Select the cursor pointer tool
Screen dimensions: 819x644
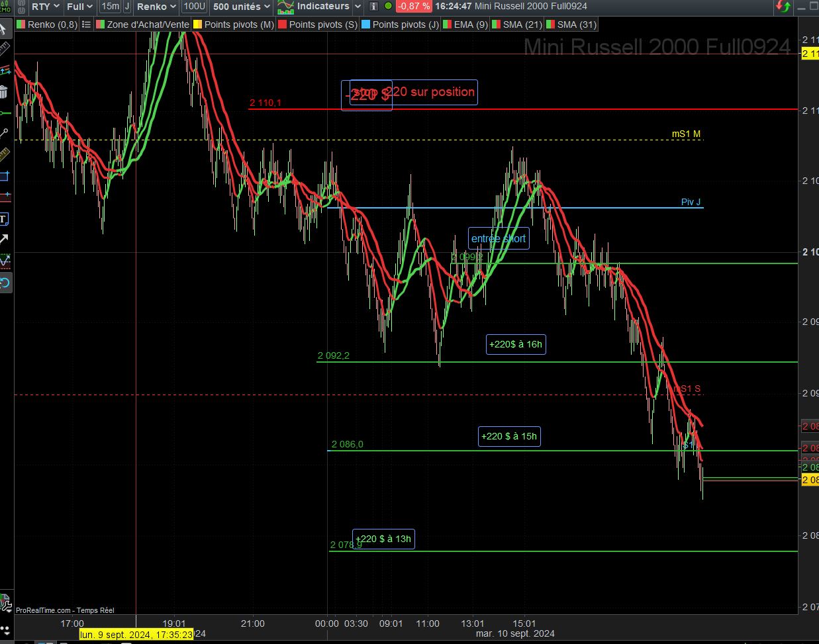coord(5,28)
